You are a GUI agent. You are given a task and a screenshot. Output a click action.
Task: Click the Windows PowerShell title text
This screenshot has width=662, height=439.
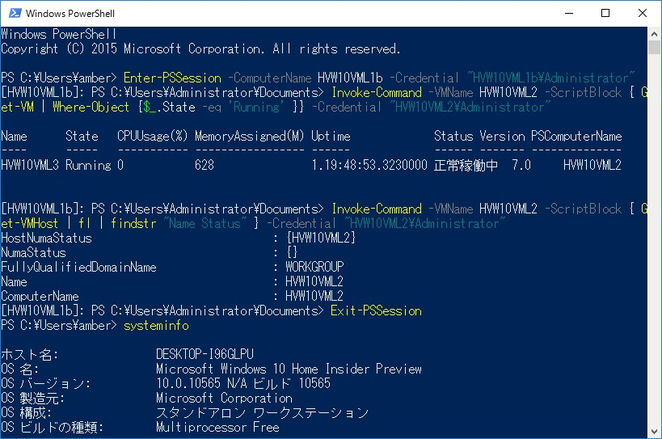[70, 14]
